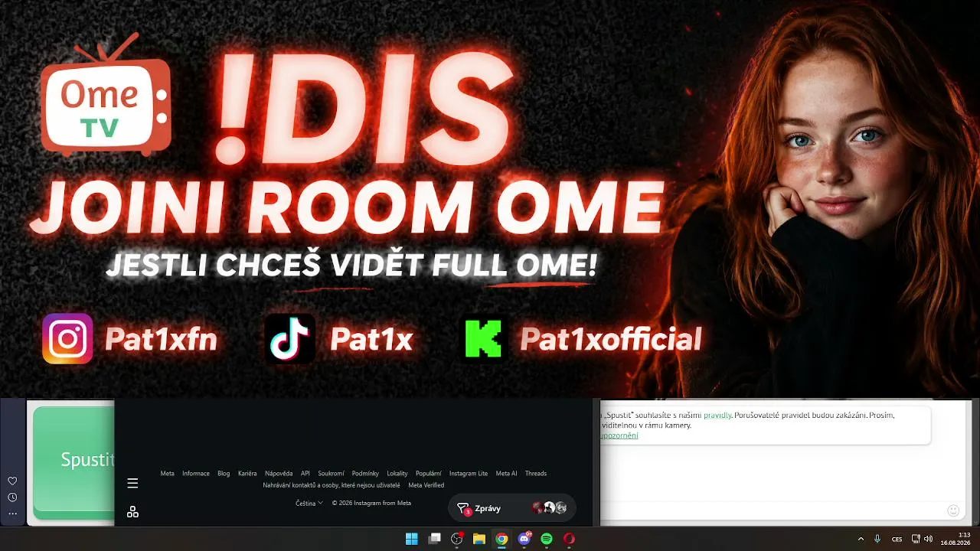Image resolution: width=980 pixels, height=551 pixels.
Task: Open the Nápověda footer link
Action: (x=279, y=474)
